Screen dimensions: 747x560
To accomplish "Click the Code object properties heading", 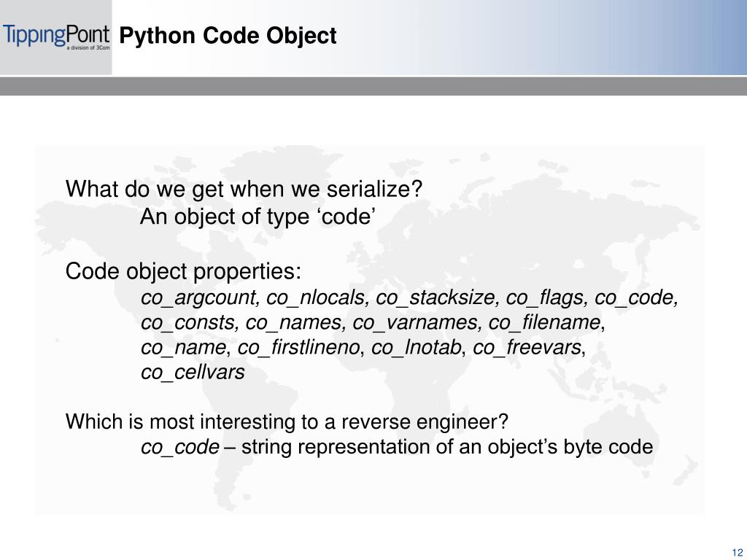I will [183, 272].
